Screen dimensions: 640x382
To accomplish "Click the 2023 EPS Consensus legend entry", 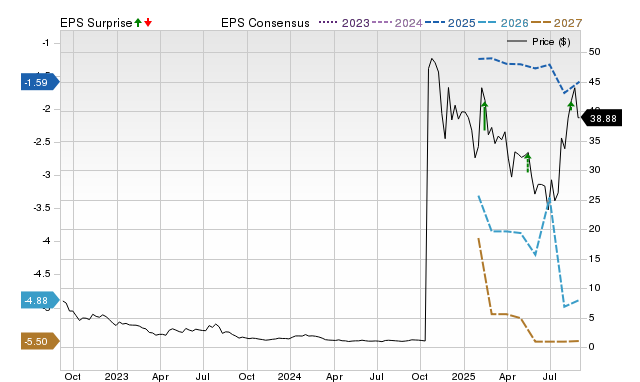I will 344,23.
